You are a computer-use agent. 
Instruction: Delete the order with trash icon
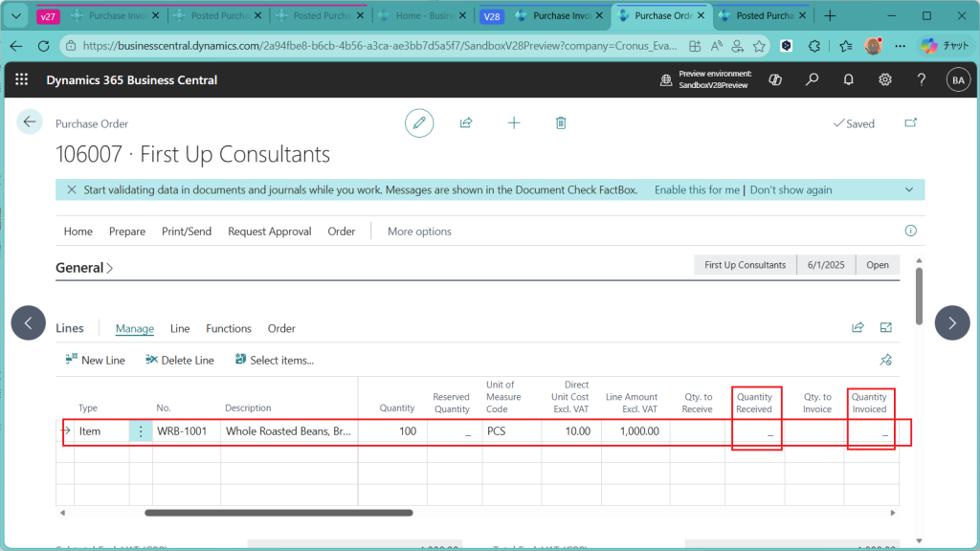[x=561, y=122]
